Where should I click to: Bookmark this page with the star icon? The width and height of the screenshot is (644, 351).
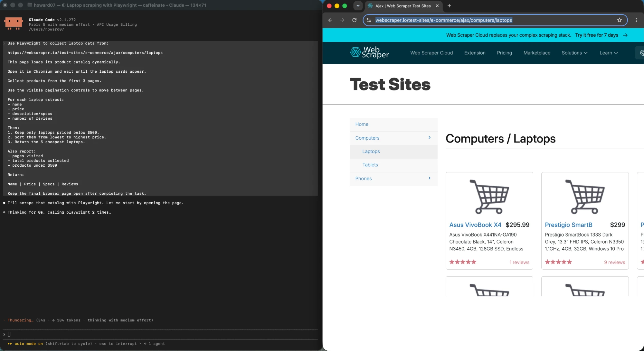coord(619,20)
